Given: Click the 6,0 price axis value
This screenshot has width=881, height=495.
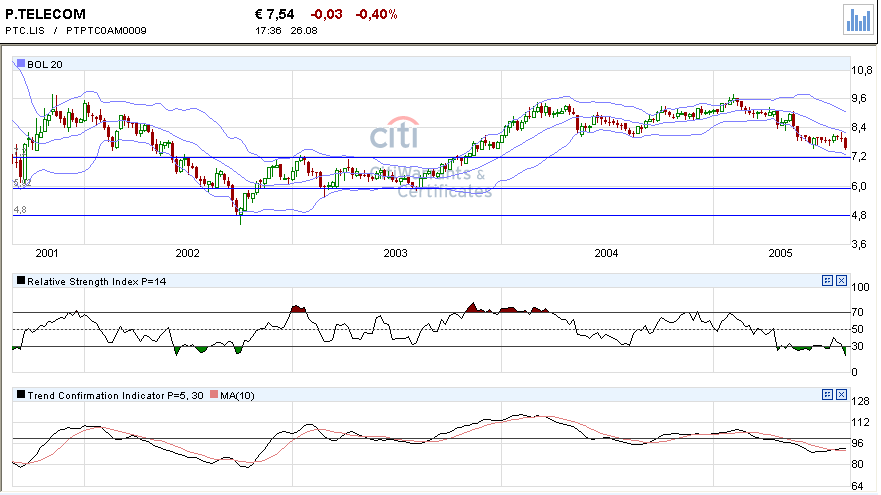Looking at the screenshot, I should [859, 186].
